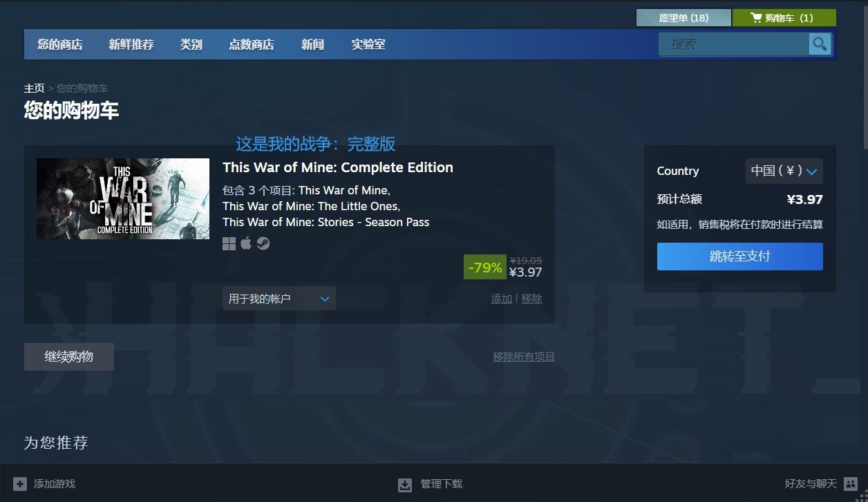Click the store search input field
This screenshot has width=868, height=502.
(734, 44)
